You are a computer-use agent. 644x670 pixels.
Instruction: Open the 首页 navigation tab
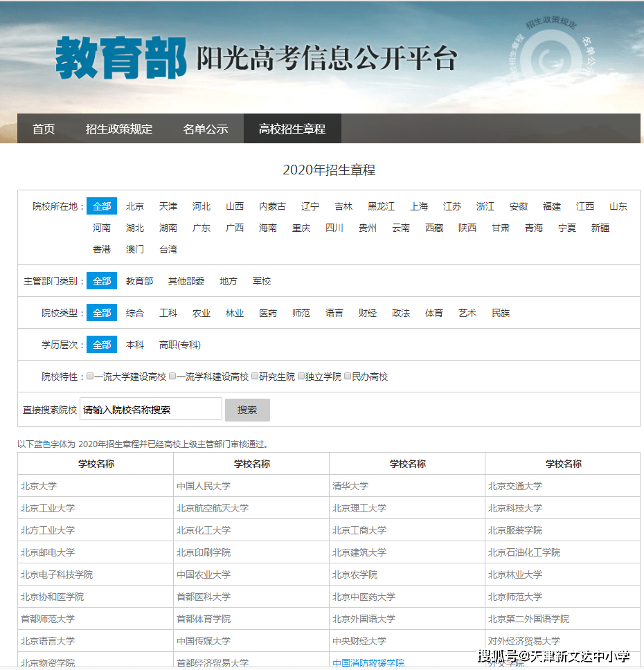click(x=43, y=129)
